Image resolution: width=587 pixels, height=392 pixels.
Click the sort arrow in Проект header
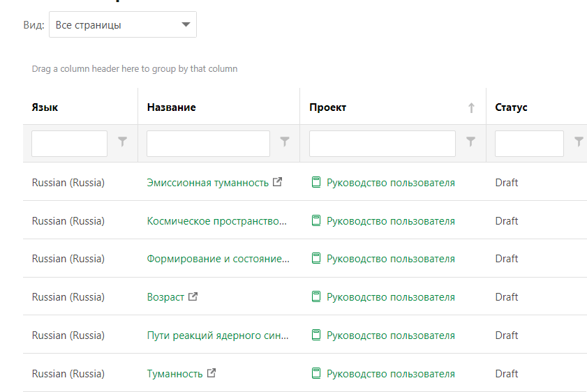pyautogui.click(x=471, y=107)
